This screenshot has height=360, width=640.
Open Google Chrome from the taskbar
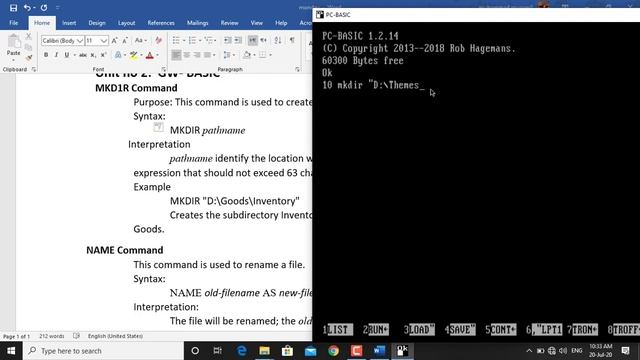(x=333, y=351)
